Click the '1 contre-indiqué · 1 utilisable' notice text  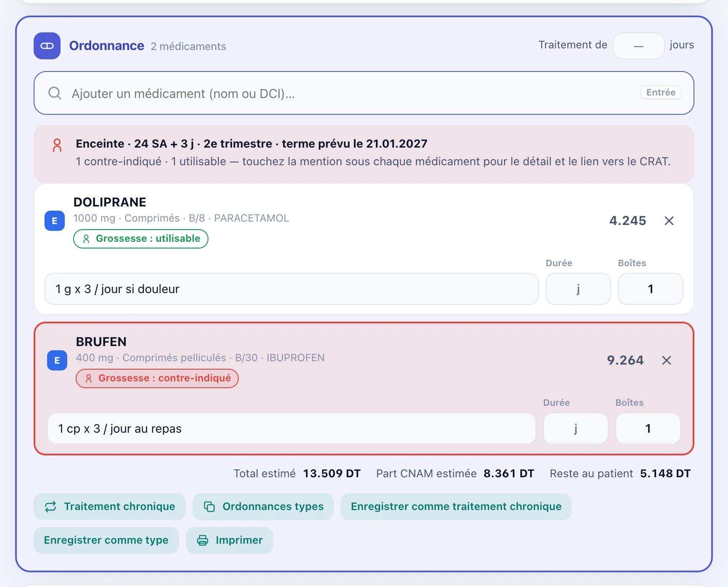pyautogui.click(x=373, y=161)
